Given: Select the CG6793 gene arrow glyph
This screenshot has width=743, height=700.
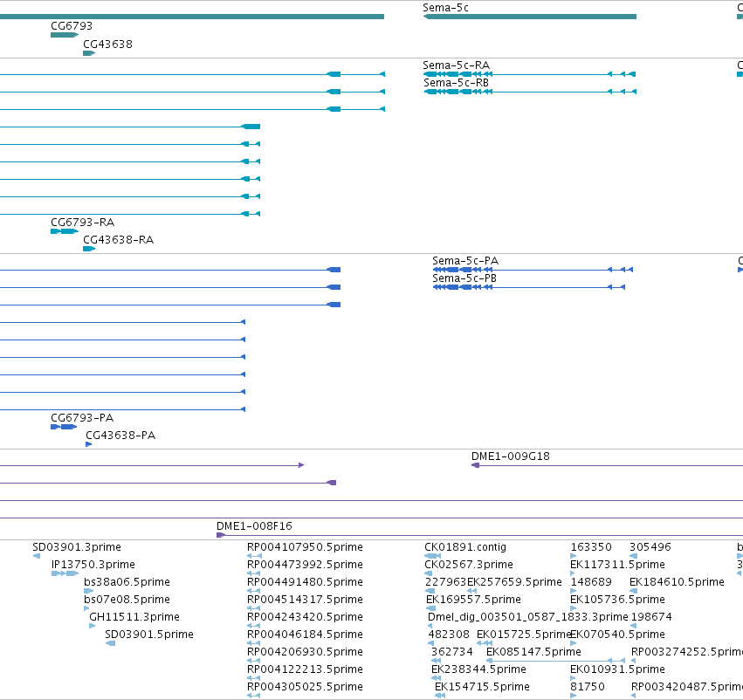Looking at the screenshot, I should [x=65, y=35].
